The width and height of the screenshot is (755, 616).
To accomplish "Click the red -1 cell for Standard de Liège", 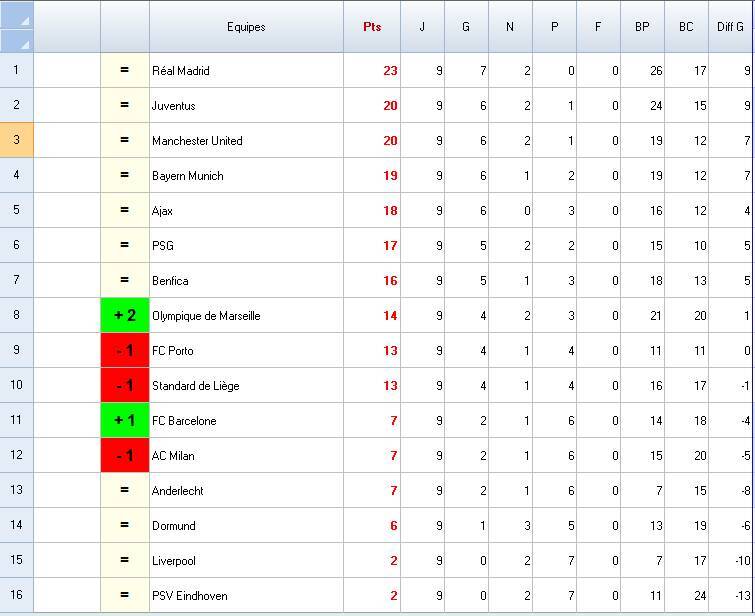I will (125, 386).
